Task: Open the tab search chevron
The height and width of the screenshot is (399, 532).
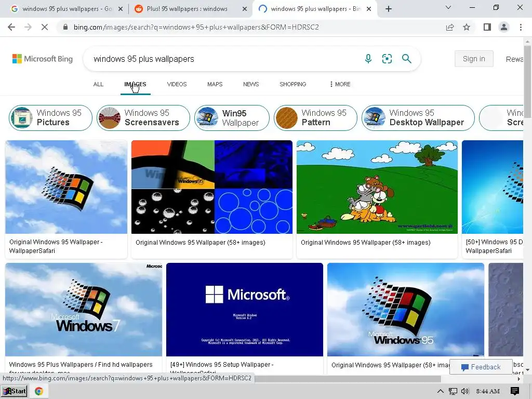Action: point(448,7)
